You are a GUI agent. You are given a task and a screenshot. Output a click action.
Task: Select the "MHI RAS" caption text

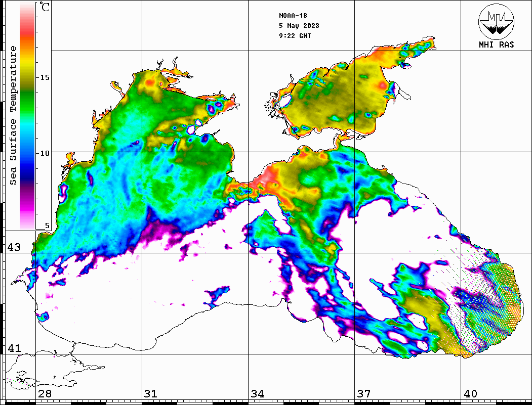[x=497, y=44]
